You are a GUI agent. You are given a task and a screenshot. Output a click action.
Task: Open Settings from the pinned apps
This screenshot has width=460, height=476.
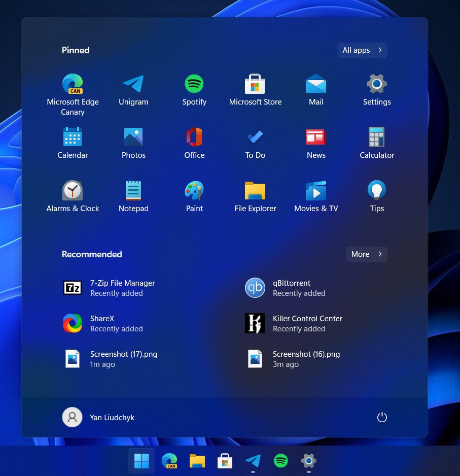(x=377, y=89)
